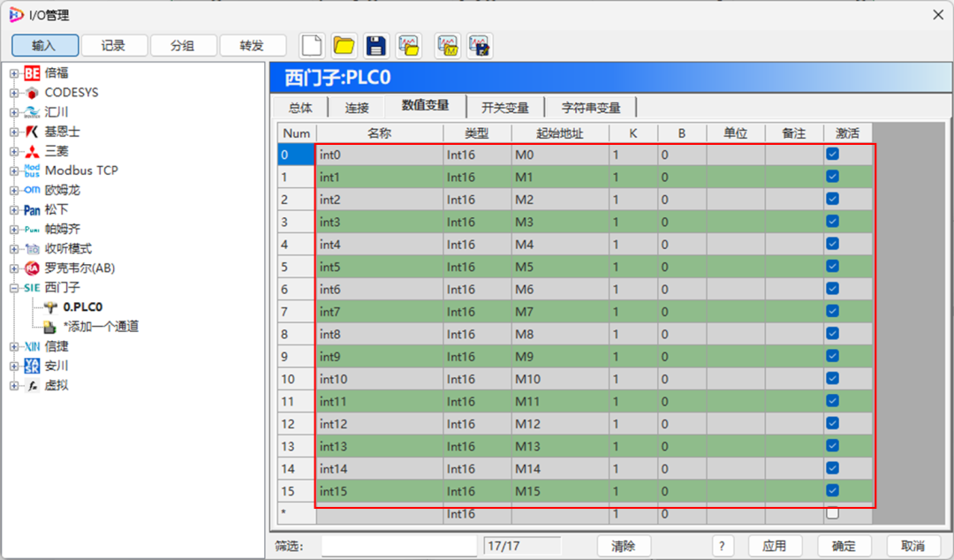The height and width of the screenshot is (560, 954).
Task: Click the 名称 column header
Action: tap(380, 133)
